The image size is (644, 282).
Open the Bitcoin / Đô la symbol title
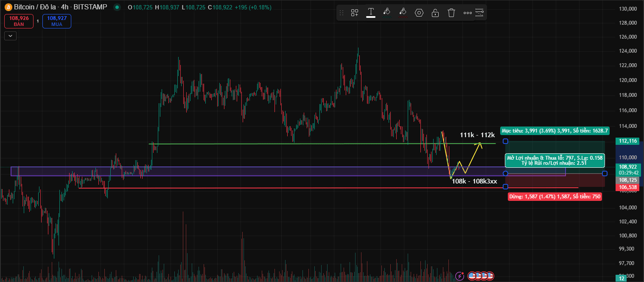[x=61, y=7]
